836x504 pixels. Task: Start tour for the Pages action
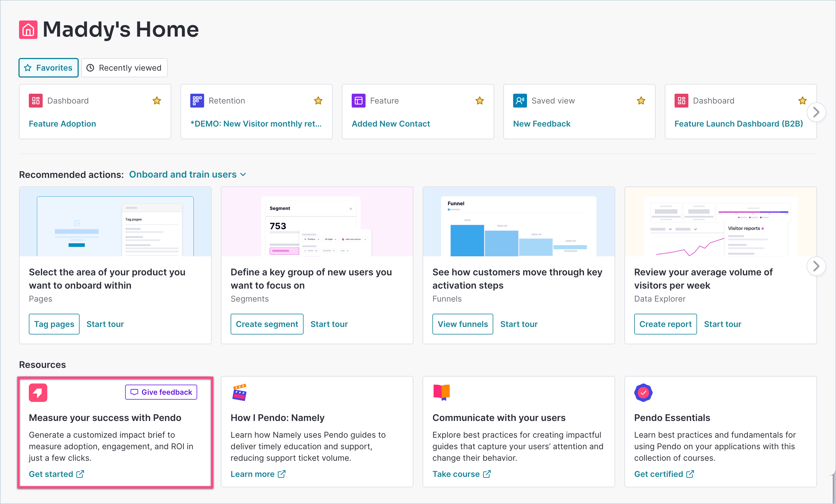point(105,324)
